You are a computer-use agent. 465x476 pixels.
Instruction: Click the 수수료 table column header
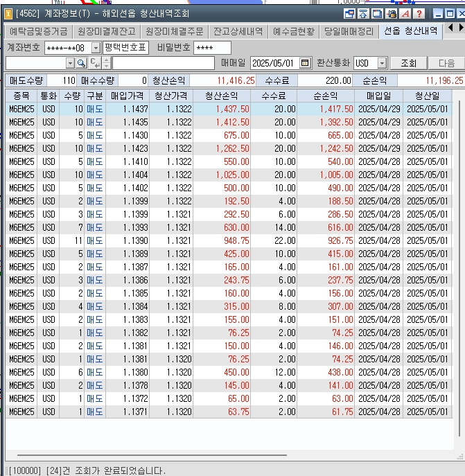click(274, 96)
